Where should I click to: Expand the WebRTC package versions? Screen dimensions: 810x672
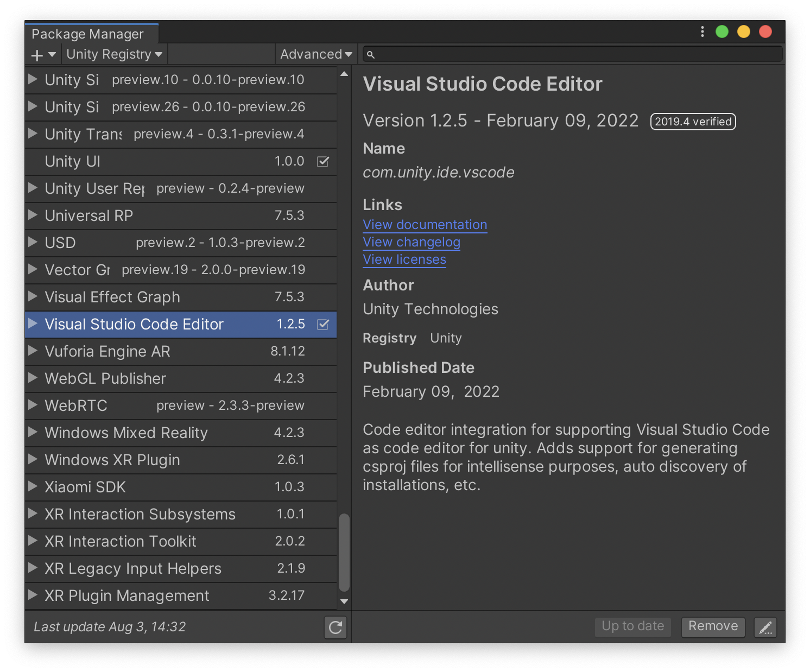click(x=33, y=405)
